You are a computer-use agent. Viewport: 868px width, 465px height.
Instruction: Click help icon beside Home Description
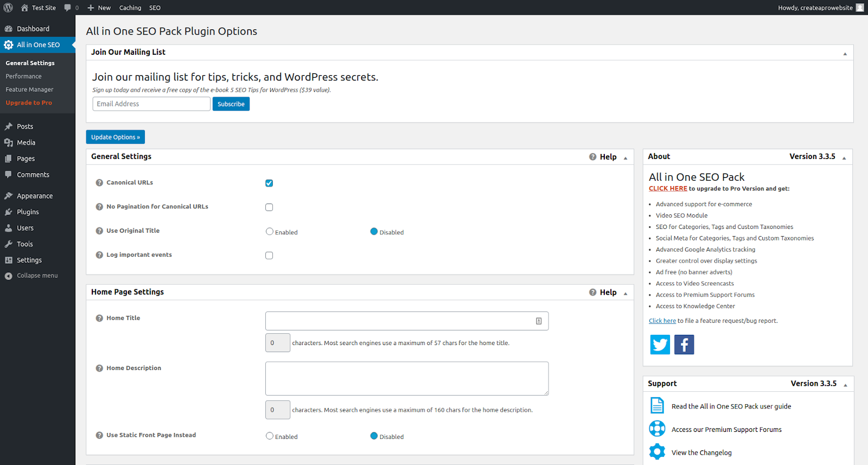coord(99,368)
